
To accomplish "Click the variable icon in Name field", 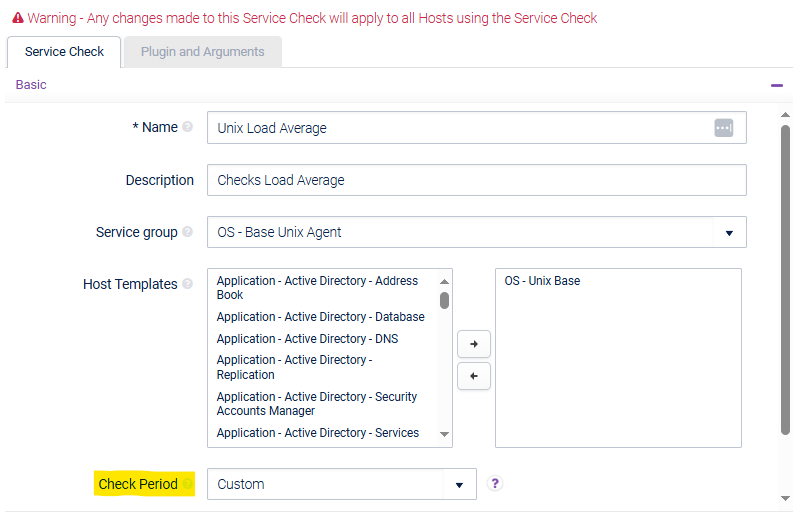I will tap(724, 128).
